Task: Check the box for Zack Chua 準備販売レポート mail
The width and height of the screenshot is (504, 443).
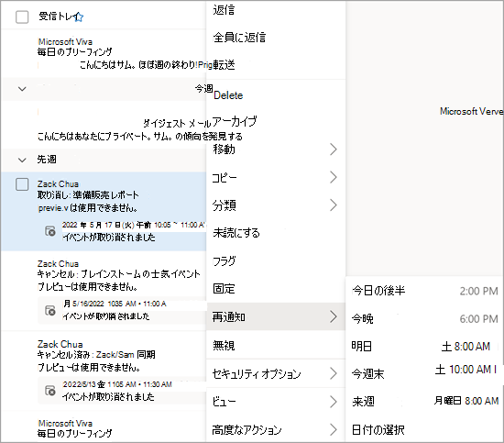Action: pyautogui.click(x=22, y=184)
